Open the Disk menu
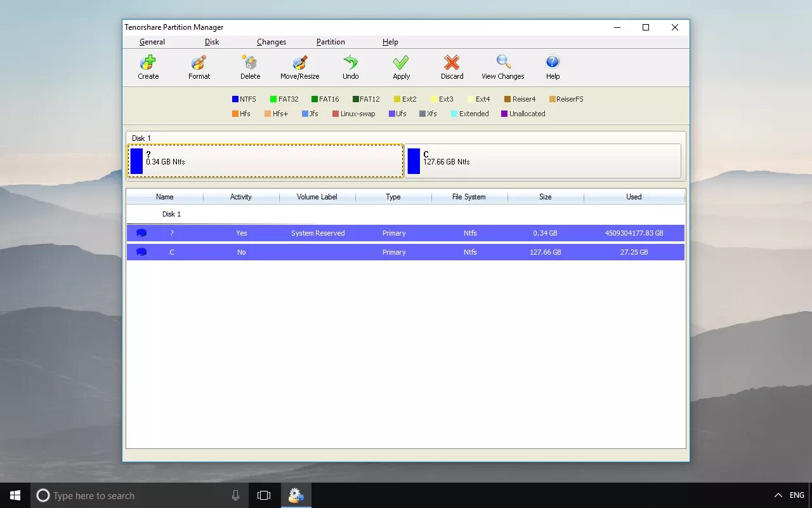The height and width of the screenshot is (508, 812). (212, 42)
